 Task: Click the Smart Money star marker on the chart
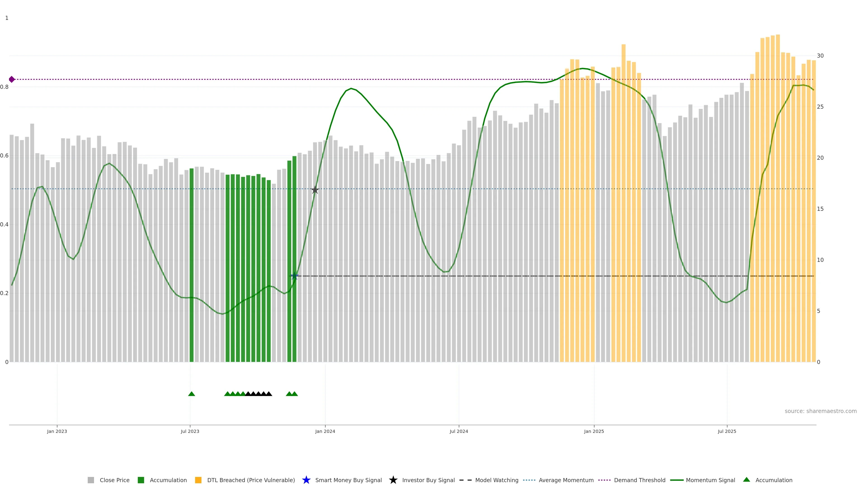point(295,276)
